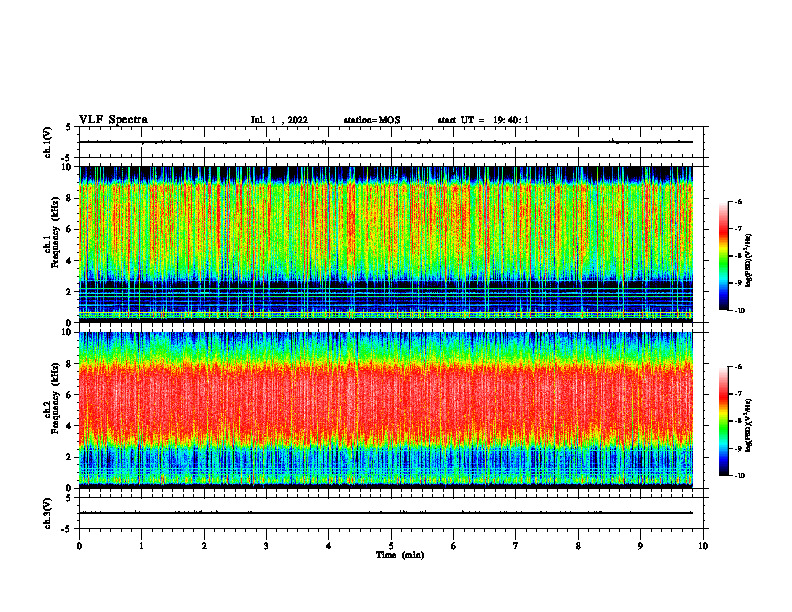Screen dimensions: 792x612
Task: Click time axis tick label '3'
Action: [x=266, y=546]
